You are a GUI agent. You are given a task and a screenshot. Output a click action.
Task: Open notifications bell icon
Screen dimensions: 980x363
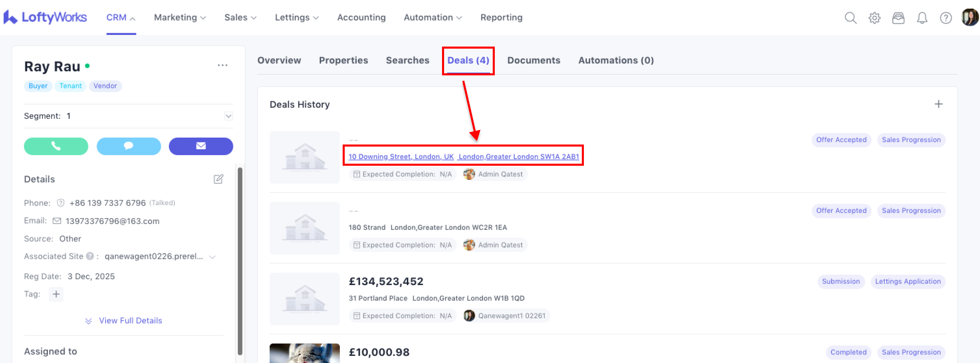click(x=922, y=18)
